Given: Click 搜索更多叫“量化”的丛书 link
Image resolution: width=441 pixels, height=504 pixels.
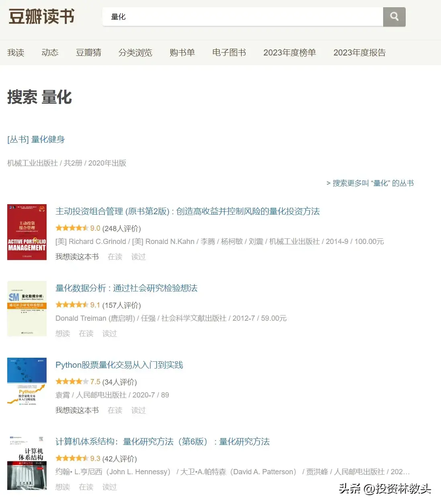Looking at the screenshot, I should 370,183.
